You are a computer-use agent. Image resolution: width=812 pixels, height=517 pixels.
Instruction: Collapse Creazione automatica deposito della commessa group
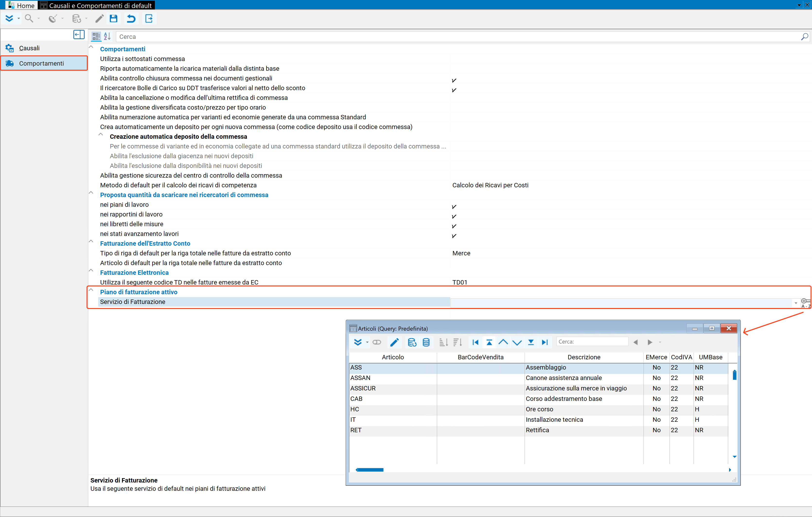point(101,135)
